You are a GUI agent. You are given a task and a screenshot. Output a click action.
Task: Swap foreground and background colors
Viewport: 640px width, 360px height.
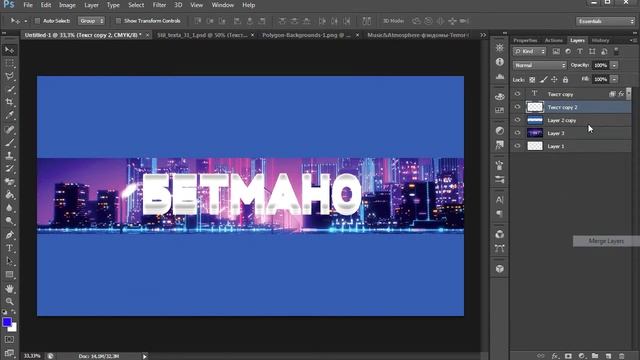(13, 312)
